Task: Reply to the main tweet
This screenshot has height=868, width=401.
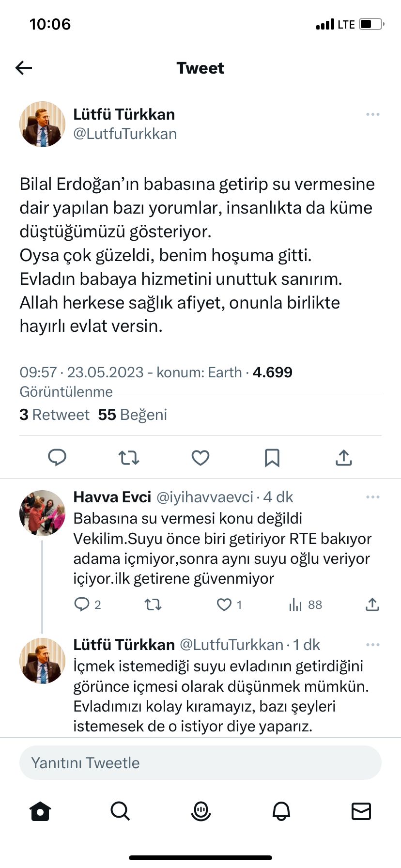Action: coord(57,457)
